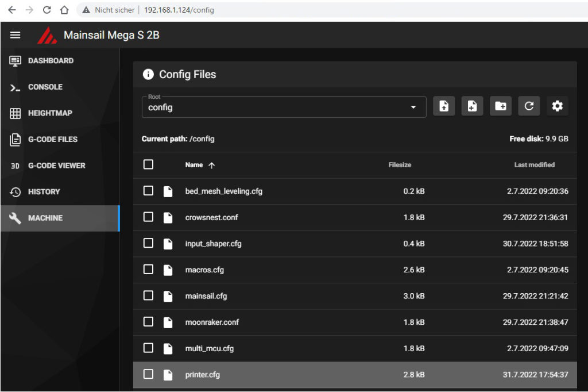The height and width of the screenshot is (392, 588).
Task: Click the Mainsail logo icon
Action: [x=47, y=35]
